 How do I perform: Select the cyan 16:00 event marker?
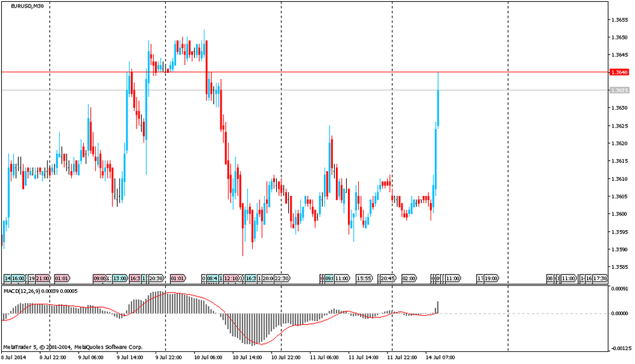18,278
